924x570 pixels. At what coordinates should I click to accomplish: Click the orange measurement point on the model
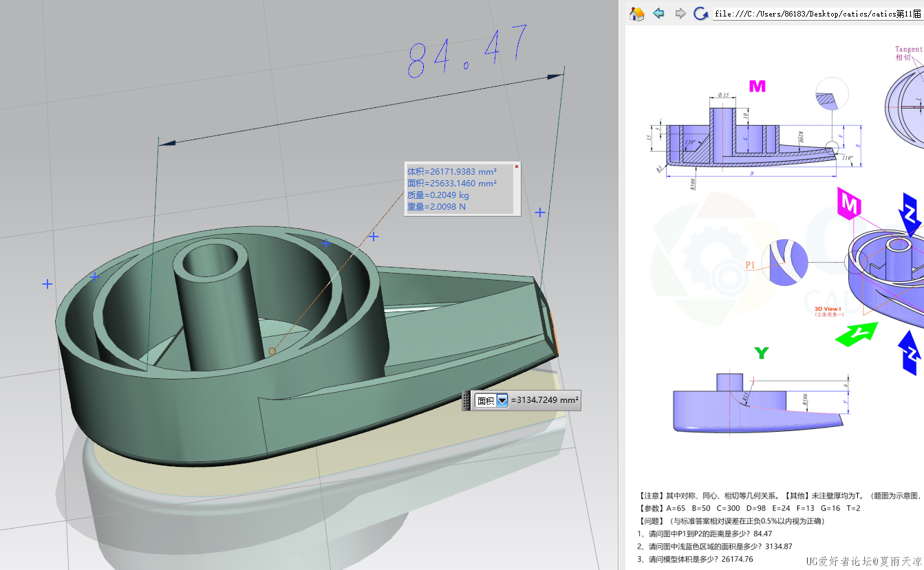click(x=272, y=351)
